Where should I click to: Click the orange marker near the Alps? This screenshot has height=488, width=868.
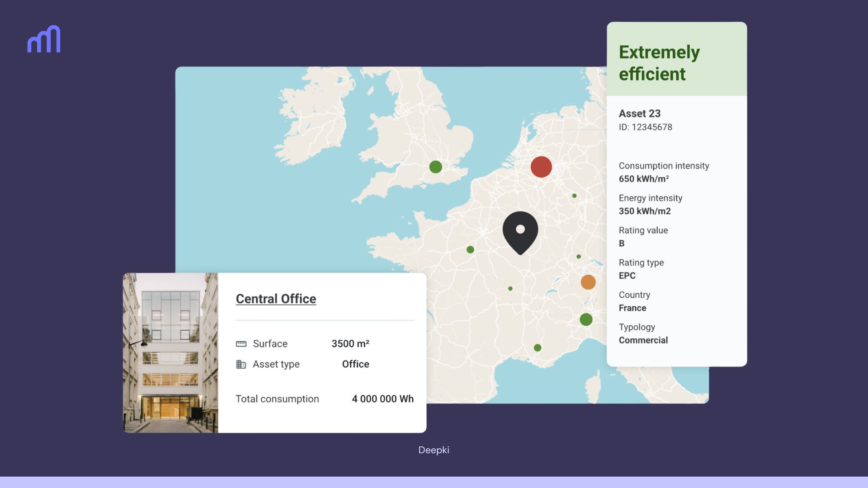(588, 282)
